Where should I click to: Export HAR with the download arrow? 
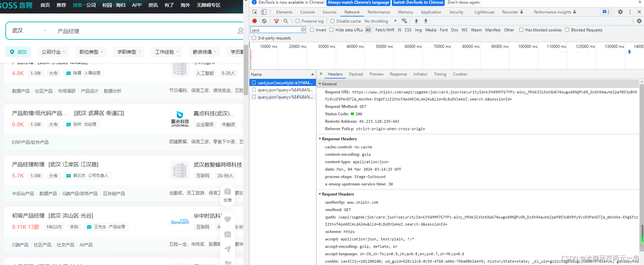[x=426, y=21]
